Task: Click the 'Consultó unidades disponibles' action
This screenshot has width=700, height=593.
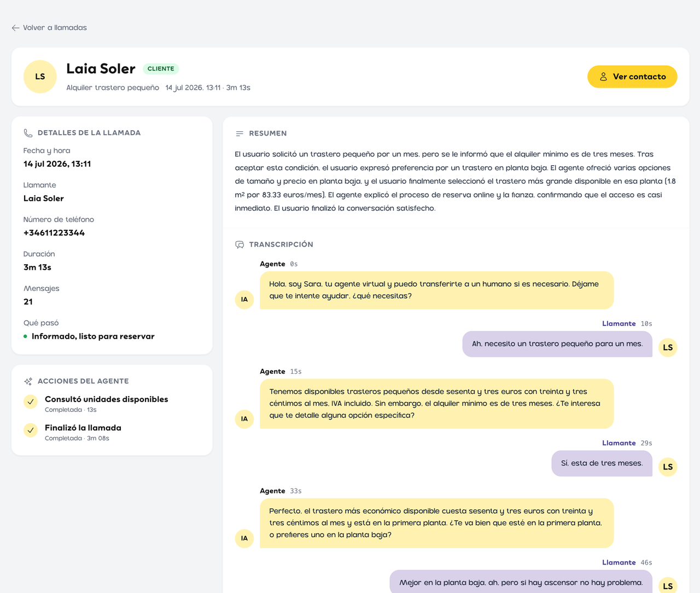Action: point(107,399)
